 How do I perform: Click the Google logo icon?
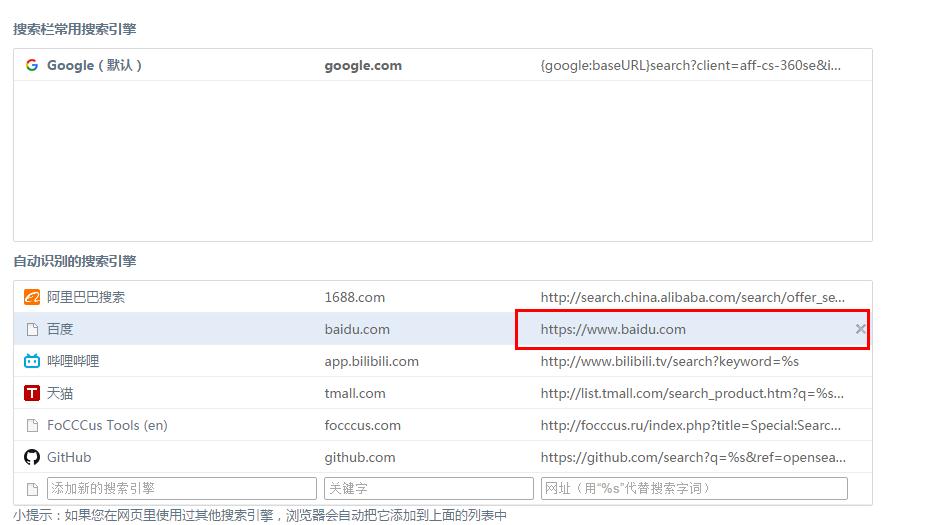(32, 65)
